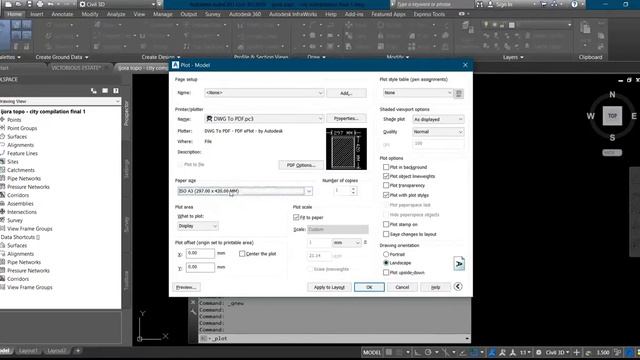Screen dimensions: 640x360
Task: Enable Save changes to layout checkbox
Action: click(386, 234)
